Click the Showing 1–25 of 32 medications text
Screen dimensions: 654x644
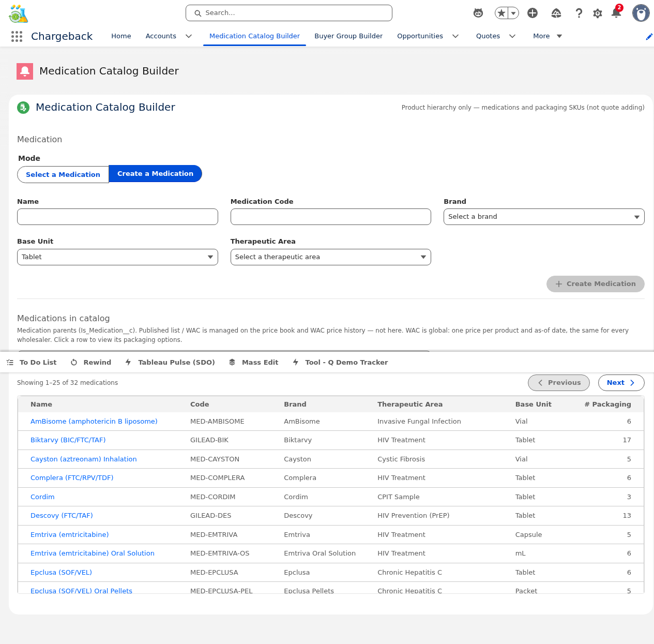click(67, 383)
